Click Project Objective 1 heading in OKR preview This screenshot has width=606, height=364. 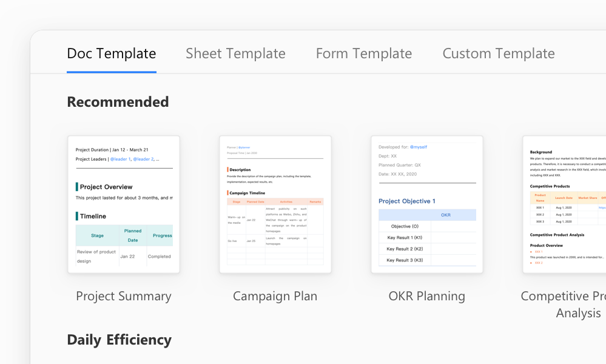(x=406, y=201)
